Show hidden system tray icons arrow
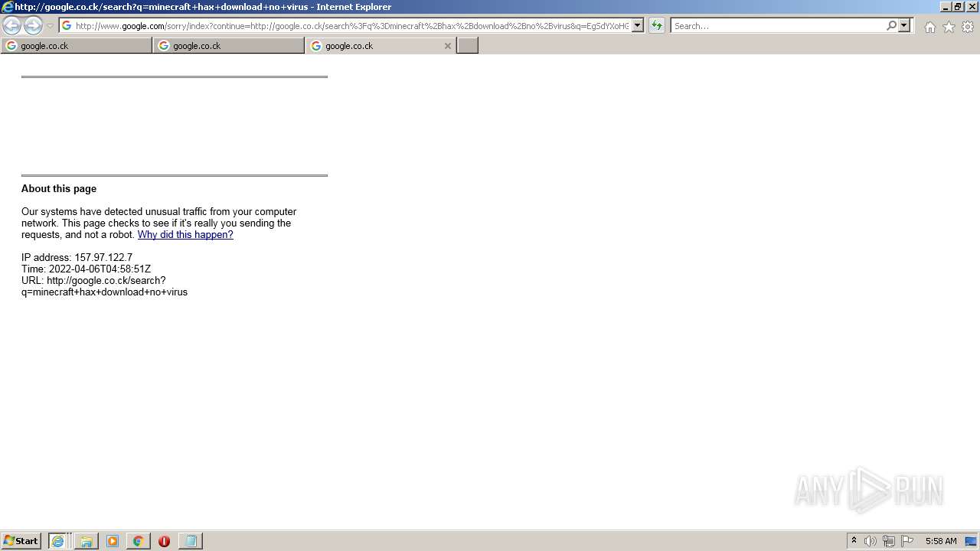The width and height of the screenshot is (980, 551). point(854,541)
